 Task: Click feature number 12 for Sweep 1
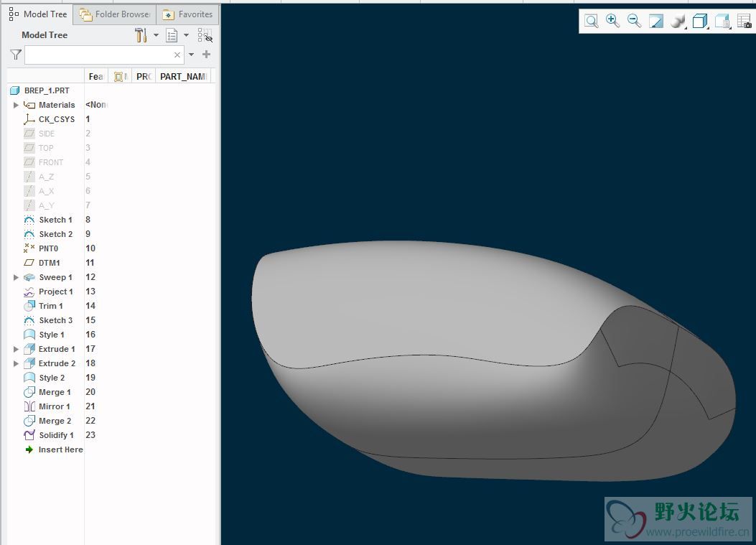[x=90, y=277]
